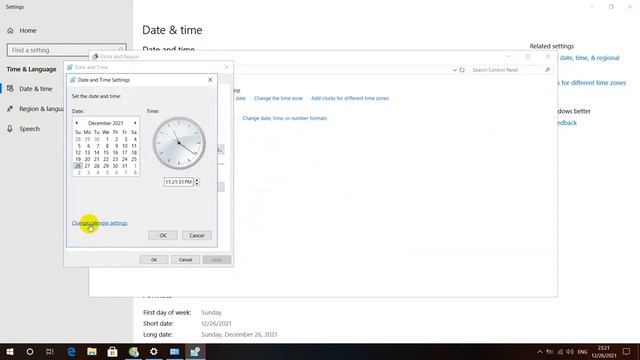The image size is (640, 360).
Task: Show hidden system tray icons
Action: [x=540, y=351]
